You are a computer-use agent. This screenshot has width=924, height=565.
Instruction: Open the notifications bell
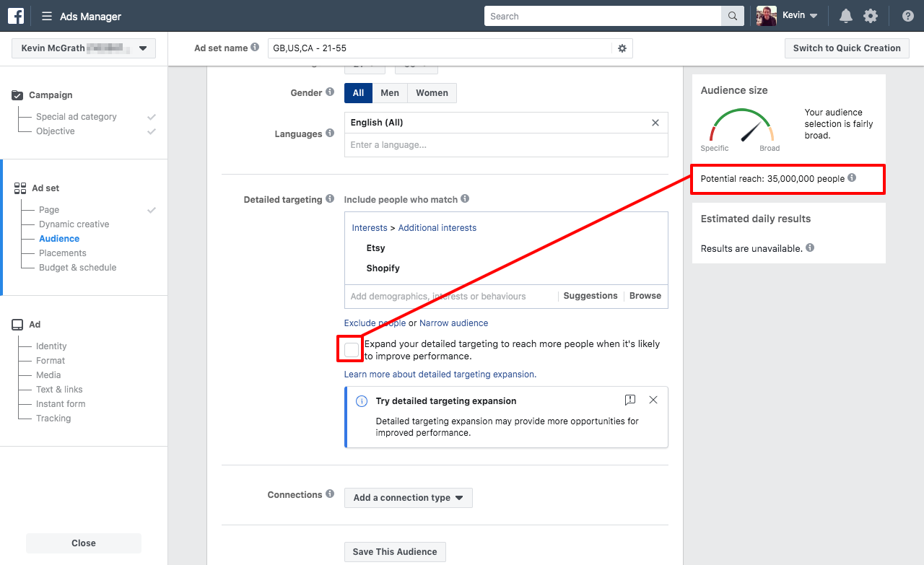pyautogui.click(x=845, y=16)
